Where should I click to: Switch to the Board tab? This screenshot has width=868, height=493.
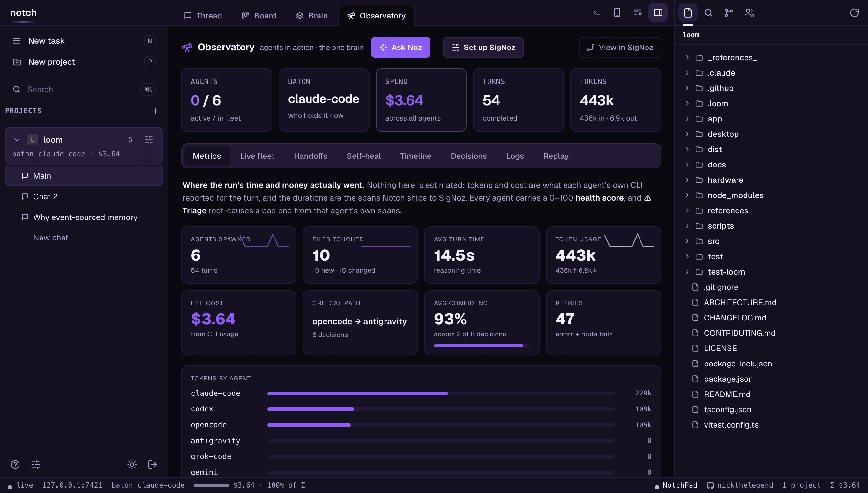(259, 16)
